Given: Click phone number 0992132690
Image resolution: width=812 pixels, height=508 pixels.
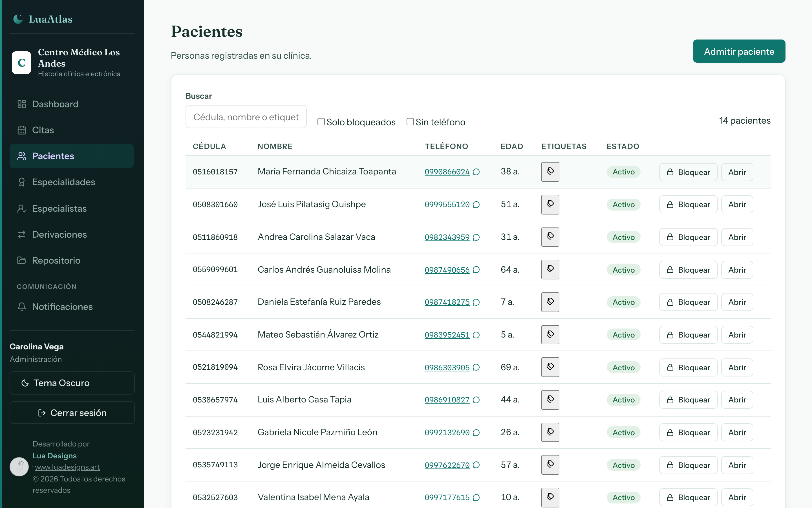Looking at the screenshot, I should coord(447,432).
